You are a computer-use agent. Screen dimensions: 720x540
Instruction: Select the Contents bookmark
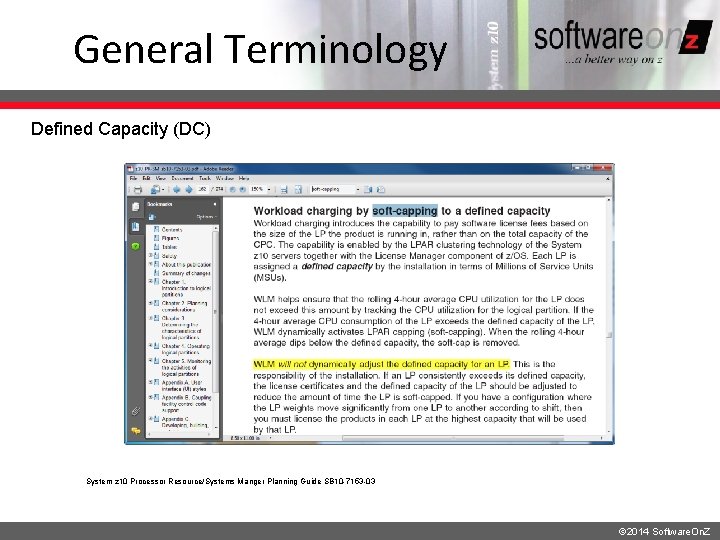172,229
